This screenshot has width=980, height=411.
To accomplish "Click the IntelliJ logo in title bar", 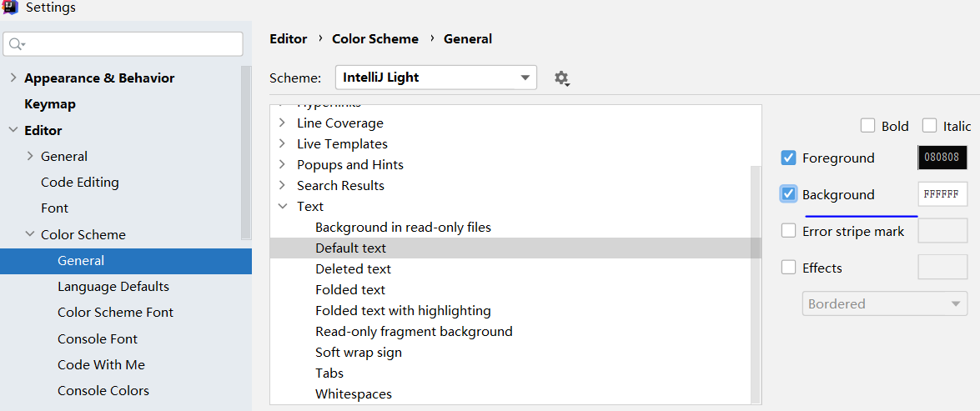I will click(10, 8).
